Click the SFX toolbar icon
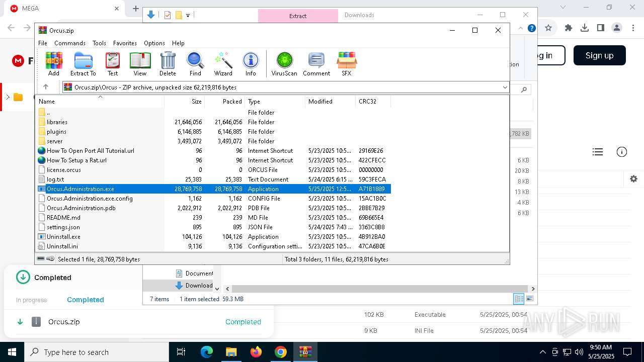644x362 pixels. [x=347, y=64]
